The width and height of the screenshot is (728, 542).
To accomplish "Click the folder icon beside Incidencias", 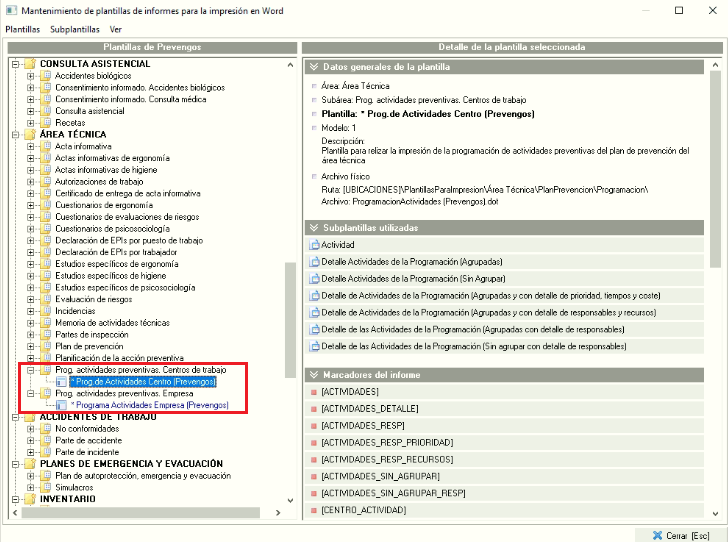I will (x=45, y=311).
